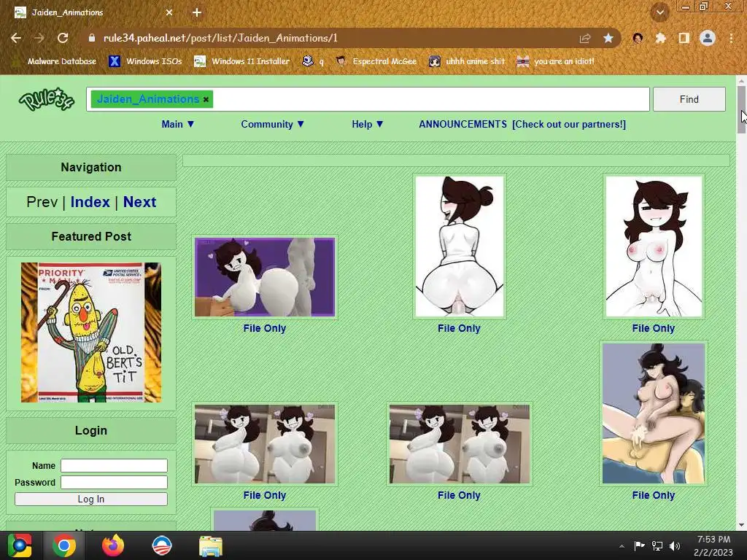Open the taskbar clock showing 7:53 PM
The height and width of the screenshot is (560, 747).
(713, 545)
